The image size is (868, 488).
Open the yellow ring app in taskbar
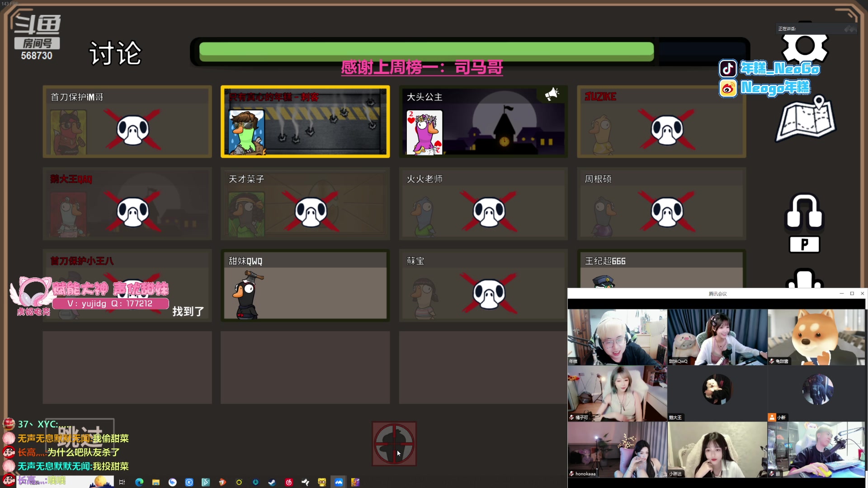point(239,482)
